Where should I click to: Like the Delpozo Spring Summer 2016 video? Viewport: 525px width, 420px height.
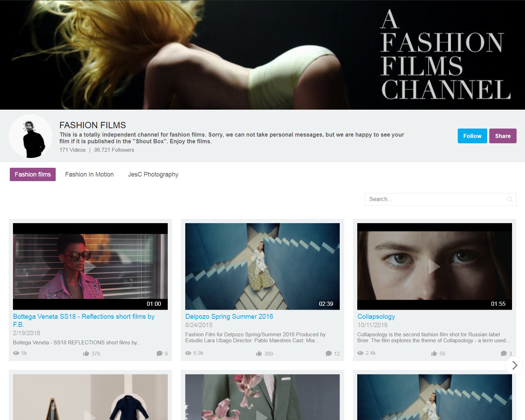pos(259,353)
